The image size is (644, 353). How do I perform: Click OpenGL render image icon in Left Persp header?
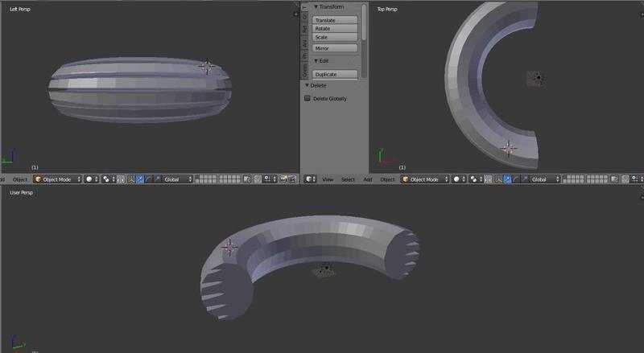(283, 179)
